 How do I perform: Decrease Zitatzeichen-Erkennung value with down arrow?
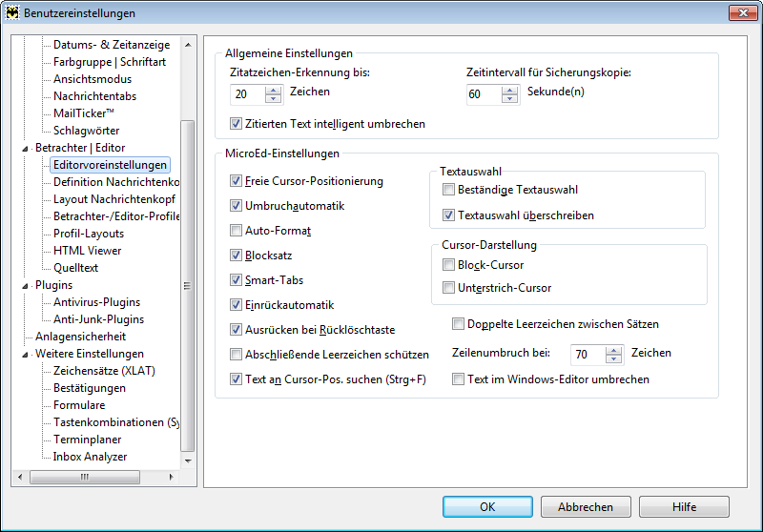(274, 99)
